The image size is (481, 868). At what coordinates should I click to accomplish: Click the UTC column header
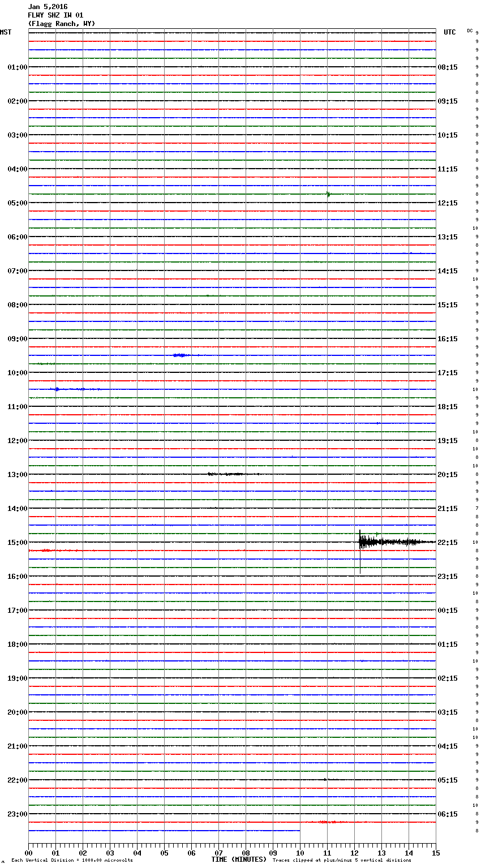coord(449,32)
